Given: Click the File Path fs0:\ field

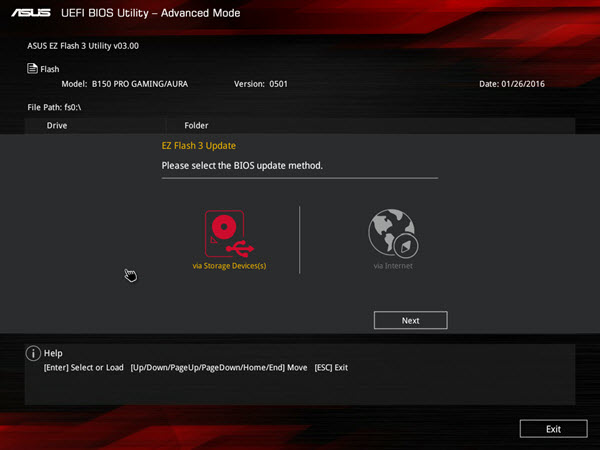Looking at the screenshot, I should click(x=54, y=108).
